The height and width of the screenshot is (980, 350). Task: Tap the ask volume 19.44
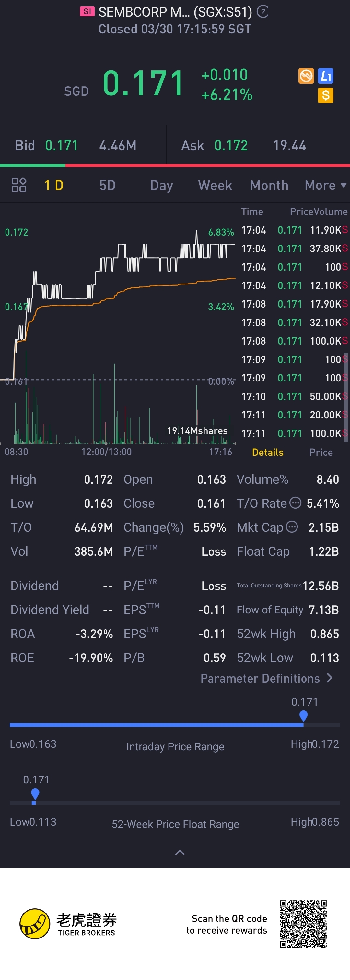pos(290,145)
